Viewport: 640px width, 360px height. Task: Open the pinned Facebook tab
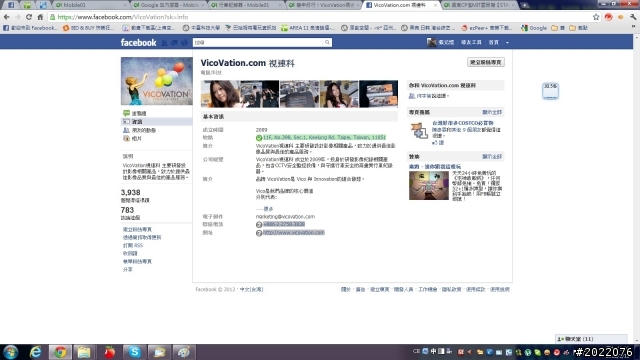[x=11, y=5]
